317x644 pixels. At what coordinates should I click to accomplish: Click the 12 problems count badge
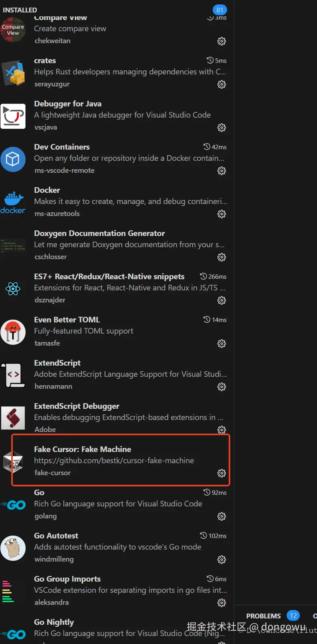click(293, 616)
